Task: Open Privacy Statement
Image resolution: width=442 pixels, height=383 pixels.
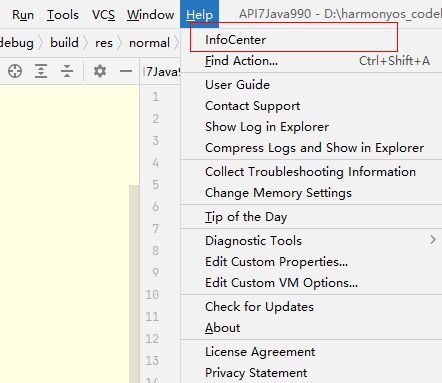Action: [x=311, y=373]
